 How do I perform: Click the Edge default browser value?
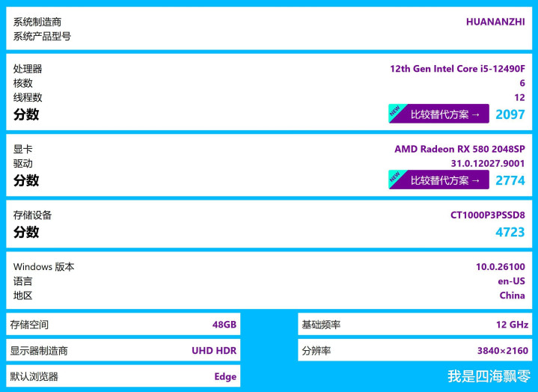tap(225, 376)
